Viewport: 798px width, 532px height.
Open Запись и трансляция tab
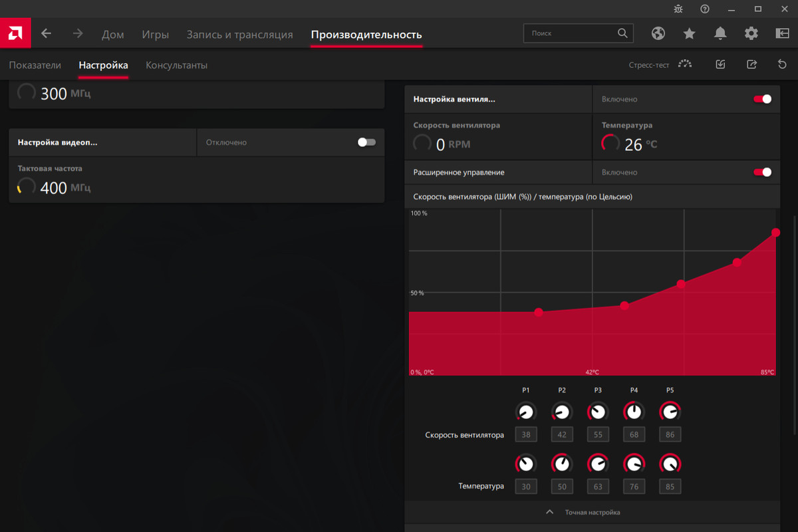tap(239, 35)
